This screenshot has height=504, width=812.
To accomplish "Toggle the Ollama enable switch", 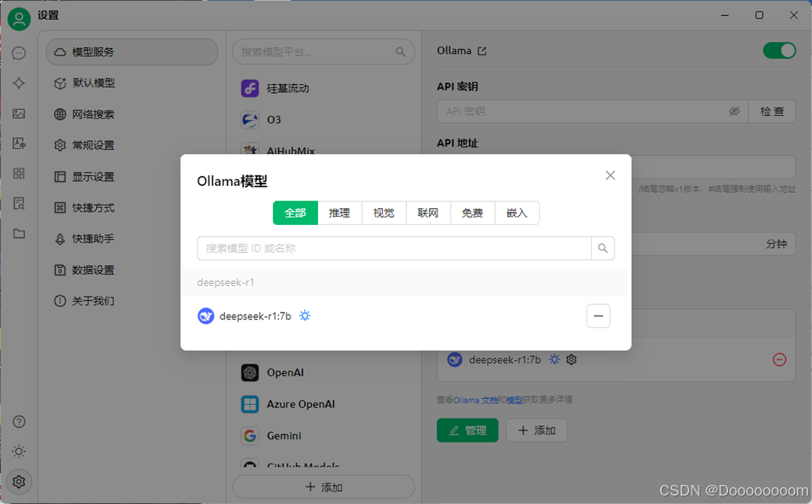I will (x=779, y=51).
